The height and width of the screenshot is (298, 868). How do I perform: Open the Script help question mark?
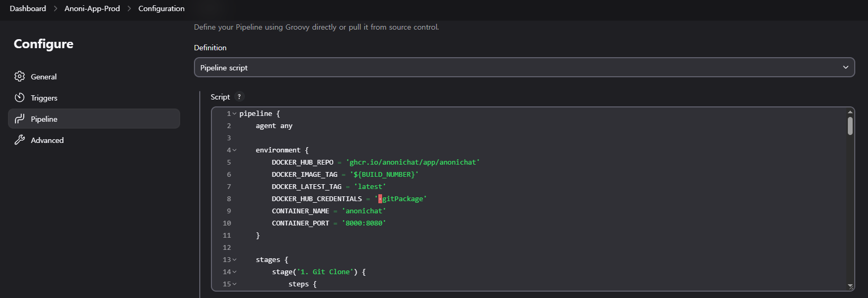tap(239, 97)
